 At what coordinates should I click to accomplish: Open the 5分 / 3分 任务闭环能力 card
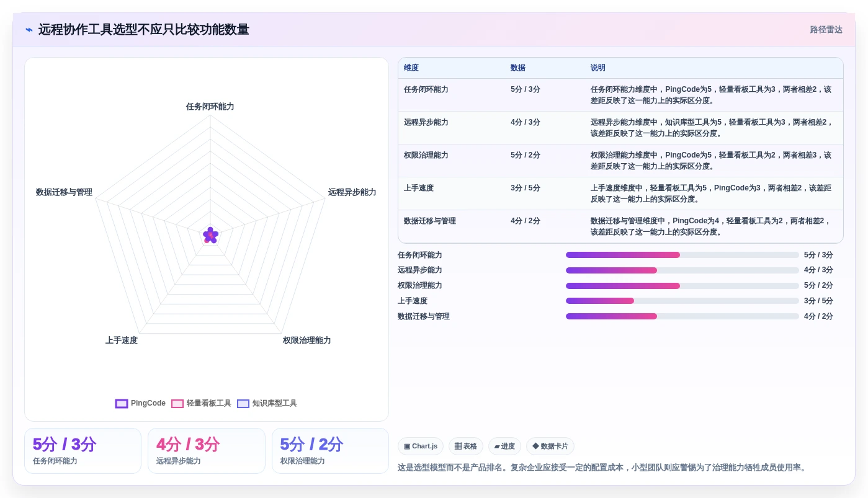(x=83, y=451)
